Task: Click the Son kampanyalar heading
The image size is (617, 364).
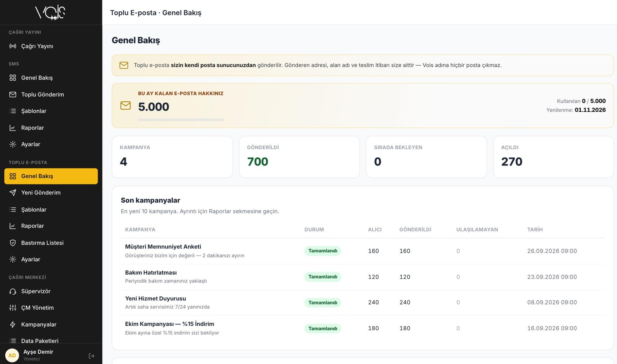Action: (x=151, y=200)
